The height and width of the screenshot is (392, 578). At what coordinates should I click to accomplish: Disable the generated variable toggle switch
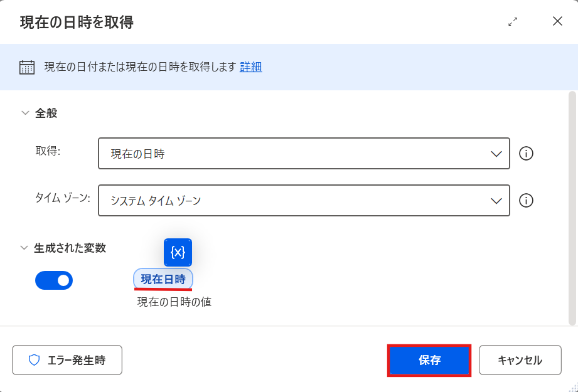[x=54, y=280]
